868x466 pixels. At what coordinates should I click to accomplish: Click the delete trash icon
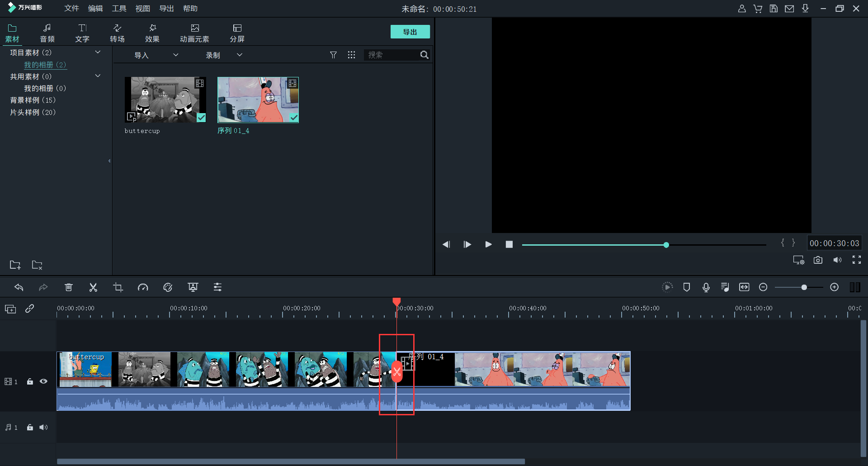(68, 287)
